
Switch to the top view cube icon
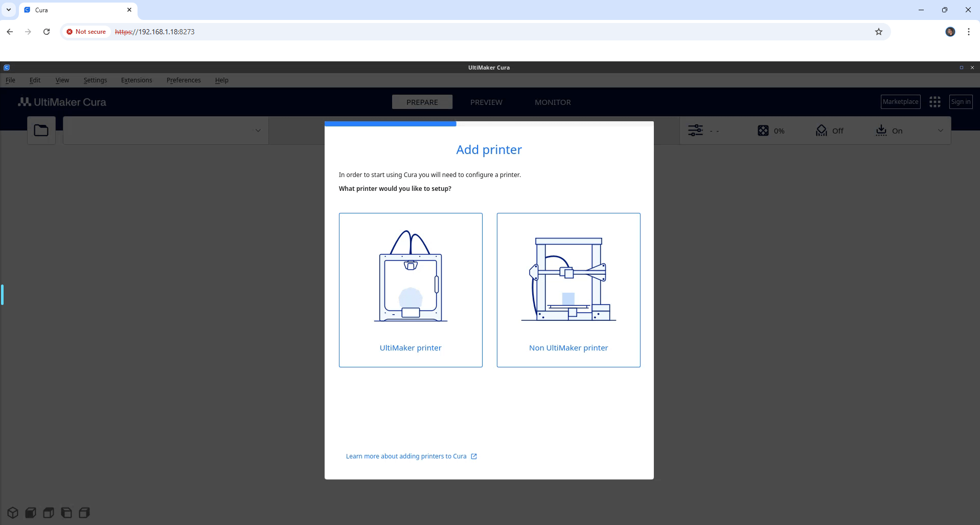click(49, 512)
